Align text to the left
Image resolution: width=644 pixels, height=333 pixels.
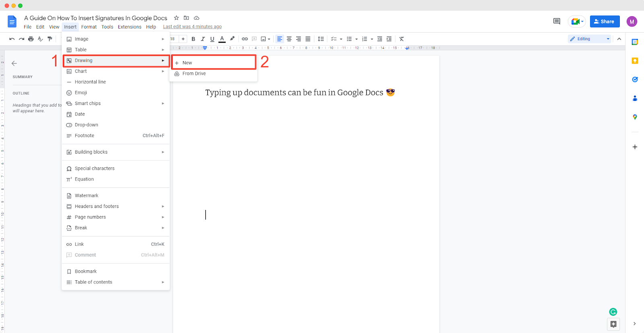(280, 39)
